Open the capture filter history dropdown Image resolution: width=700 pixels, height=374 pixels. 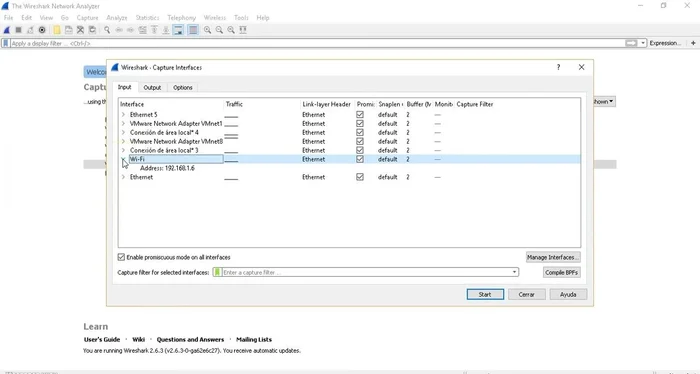pyautogui.click(x=514, y=272)
